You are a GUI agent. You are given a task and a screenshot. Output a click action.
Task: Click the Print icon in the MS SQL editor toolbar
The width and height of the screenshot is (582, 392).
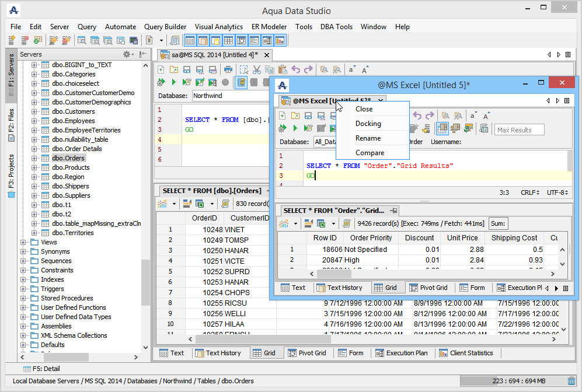point(228,69)
